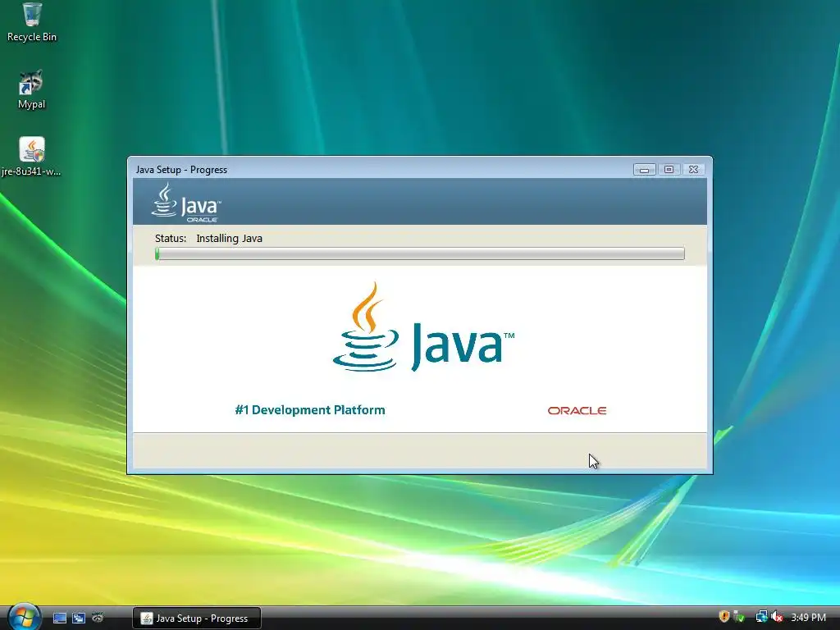
Task: Click the security shield tray icon
Action: point(724,617)
